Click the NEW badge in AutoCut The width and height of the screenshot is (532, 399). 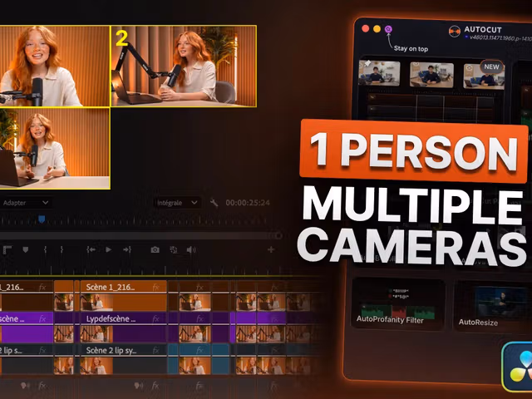tap(491, 66)
